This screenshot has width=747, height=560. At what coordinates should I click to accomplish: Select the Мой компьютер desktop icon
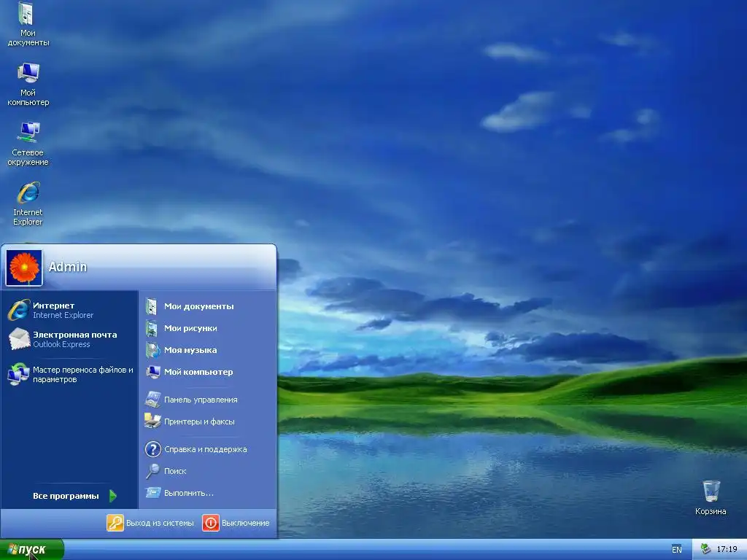[28, 85]
